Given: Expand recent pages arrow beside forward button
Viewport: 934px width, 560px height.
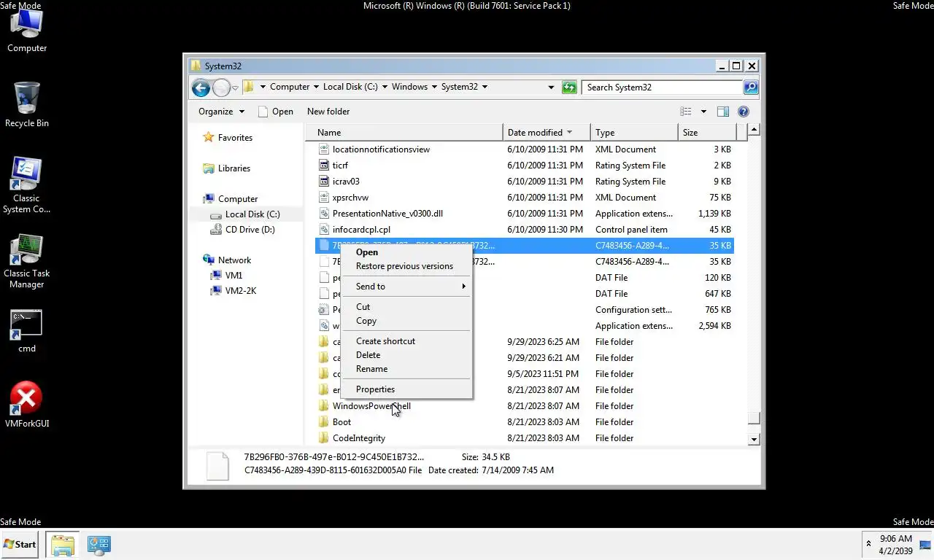Looking at the screenshot, I should click(x=235, y=88).
